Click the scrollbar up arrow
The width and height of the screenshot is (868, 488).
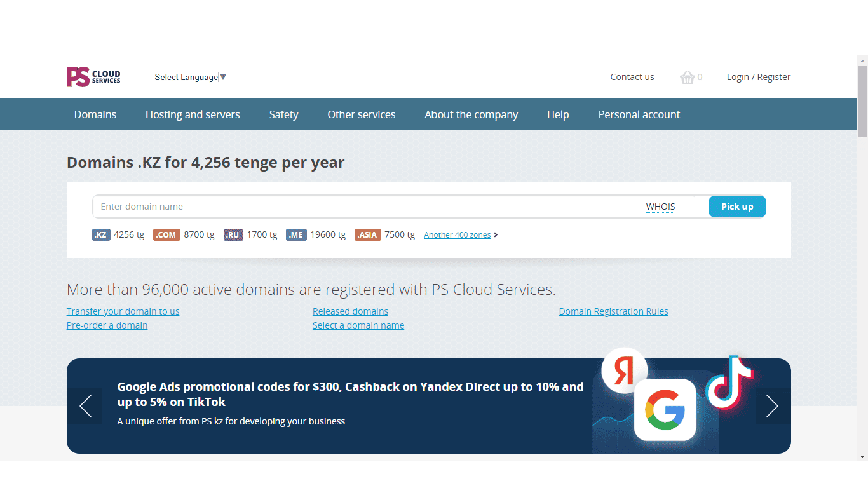[x=862, y=61]
